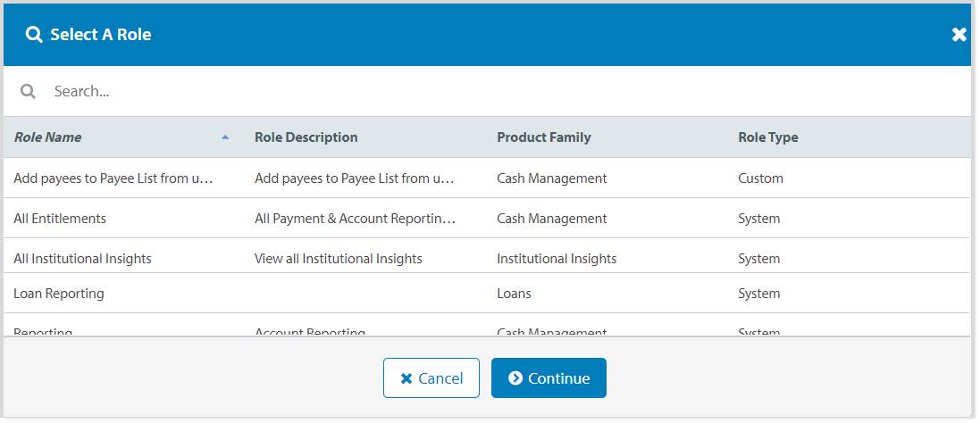Select the Add payees to Payee List role
980x423 pixels.
click(113, 178)
